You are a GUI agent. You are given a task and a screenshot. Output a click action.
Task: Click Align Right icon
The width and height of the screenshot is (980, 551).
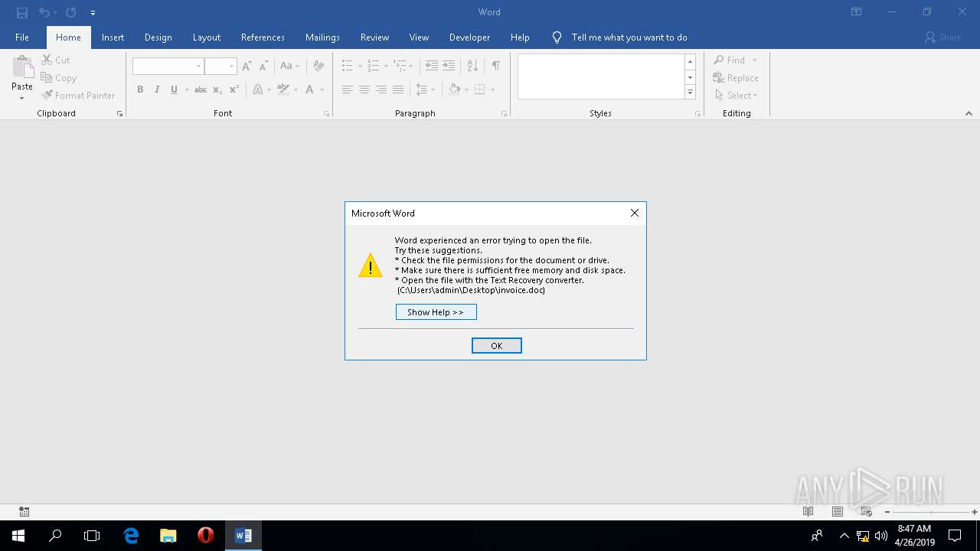pyautogui.click(x=381, y=90)
